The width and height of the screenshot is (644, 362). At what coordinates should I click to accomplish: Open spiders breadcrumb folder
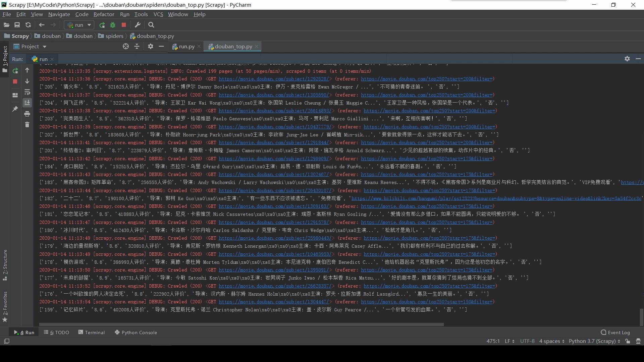tap(111, 36)
